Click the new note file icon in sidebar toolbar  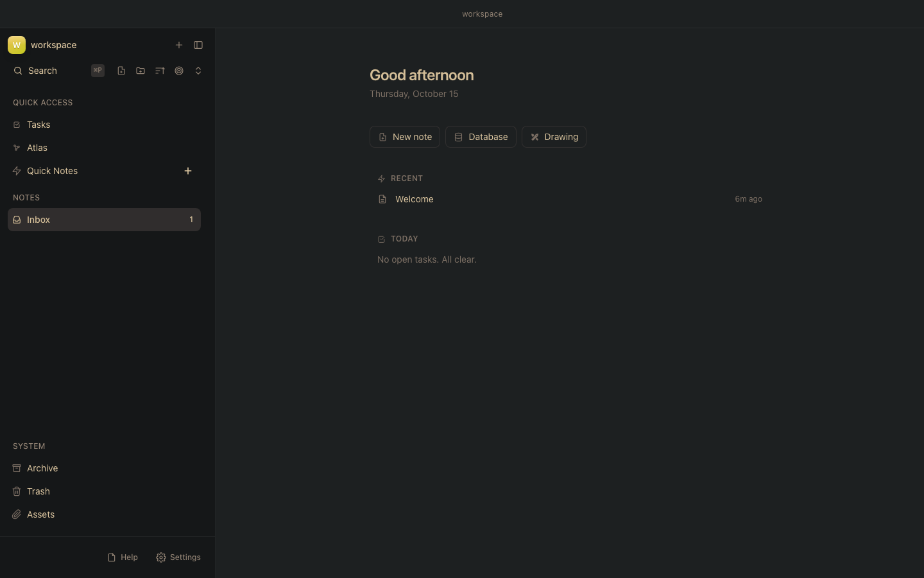click(x=121, y=71)
